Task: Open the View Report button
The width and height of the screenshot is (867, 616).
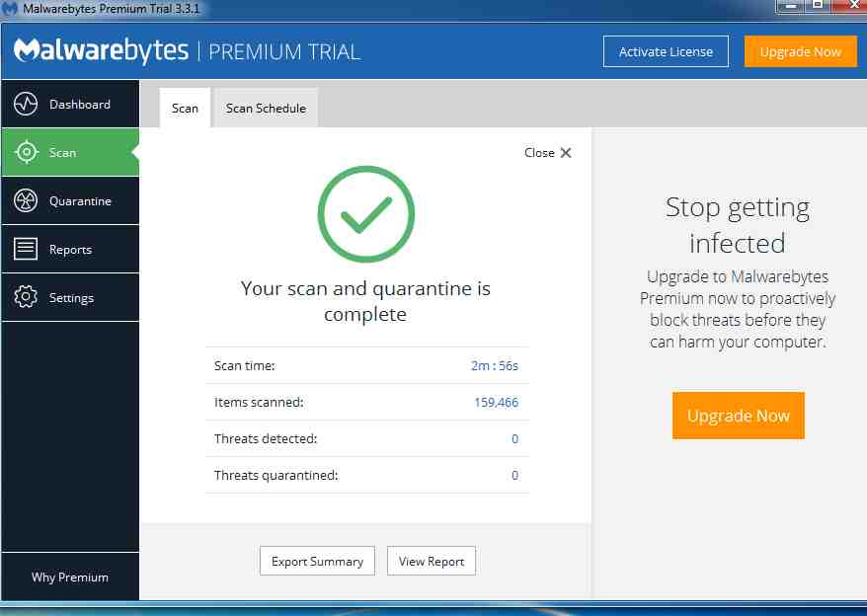Action: point(432,562)
